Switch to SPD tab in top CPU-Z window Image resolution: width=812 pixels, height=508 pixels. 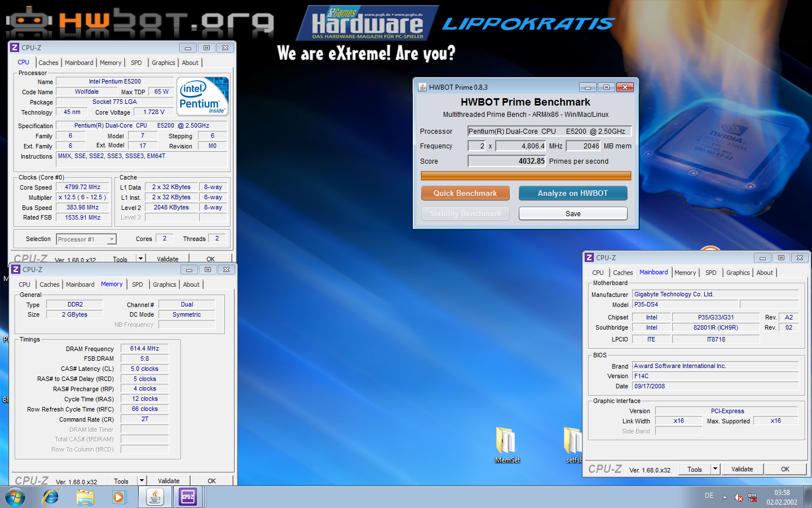[x=136, y=63]
